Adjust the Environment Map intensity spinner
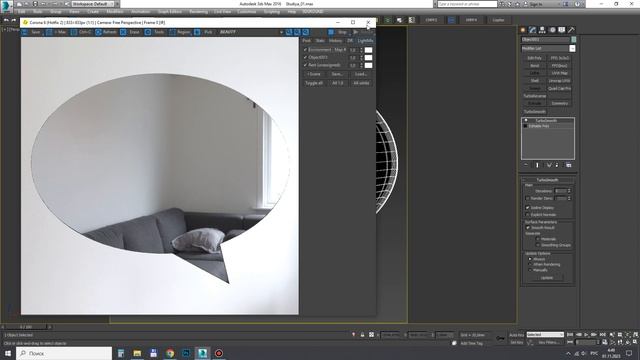Viewport: 640px width, 360px height. [361, 50]
